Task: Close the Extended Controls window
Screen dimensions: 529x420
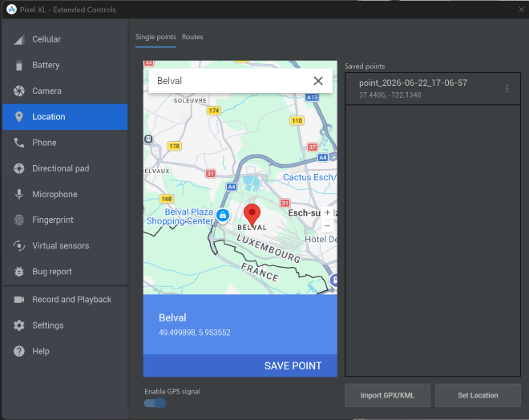Action: pyautogui.click(x=521, y=10)
